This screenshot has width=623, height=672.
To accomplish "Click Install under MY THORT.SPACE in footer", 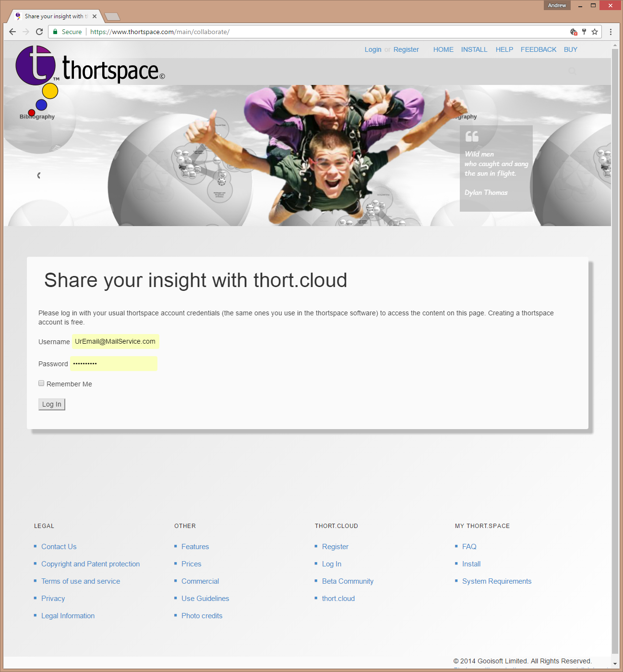I will [471, 564].
